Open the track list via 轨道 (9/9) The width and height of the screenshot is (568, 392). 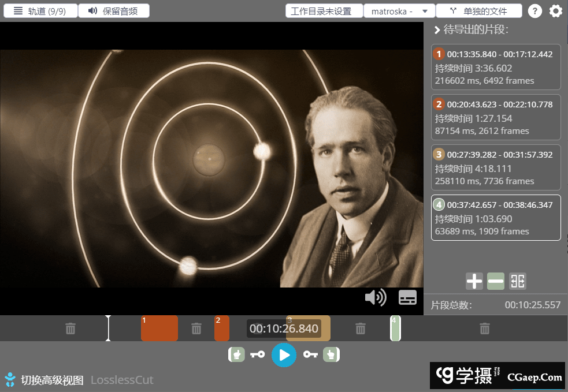click(x=40, y=10)
